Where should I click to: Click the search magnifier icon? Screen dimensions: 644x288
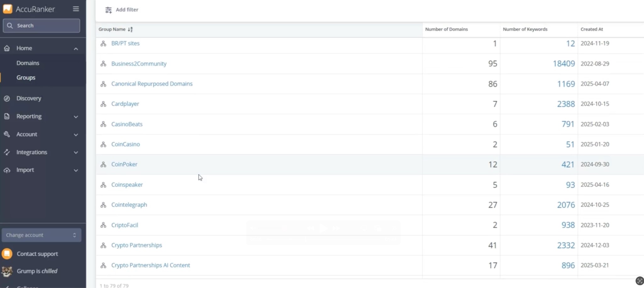10,25
